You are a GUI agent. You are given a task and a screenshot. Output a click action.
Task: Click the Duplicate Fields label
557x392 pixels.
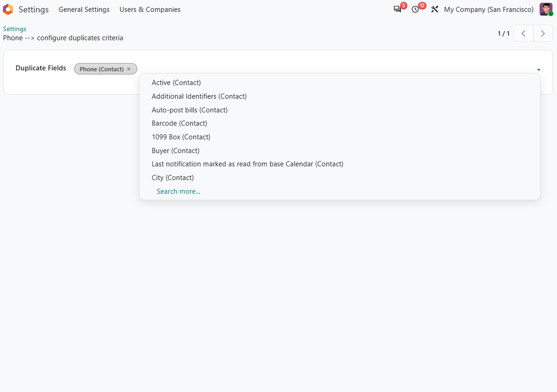(41, 68)
